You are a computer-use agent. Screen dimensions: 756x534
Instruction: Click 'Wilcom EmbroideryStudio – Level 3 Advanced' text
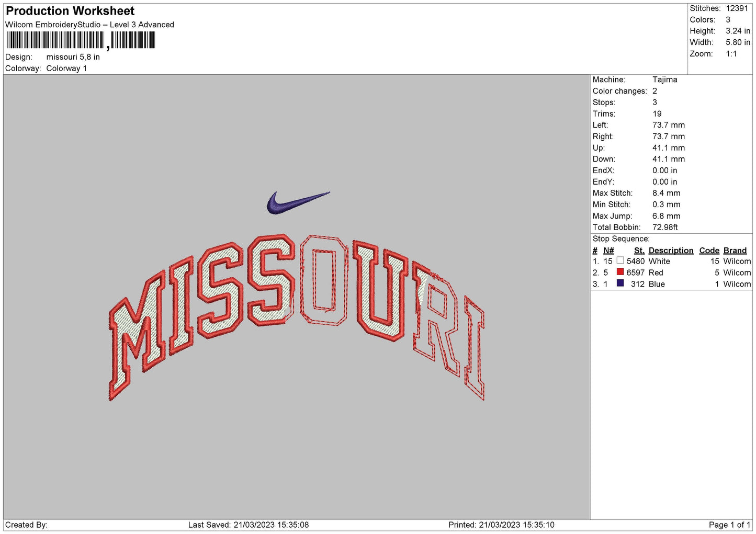click(89, 25)
